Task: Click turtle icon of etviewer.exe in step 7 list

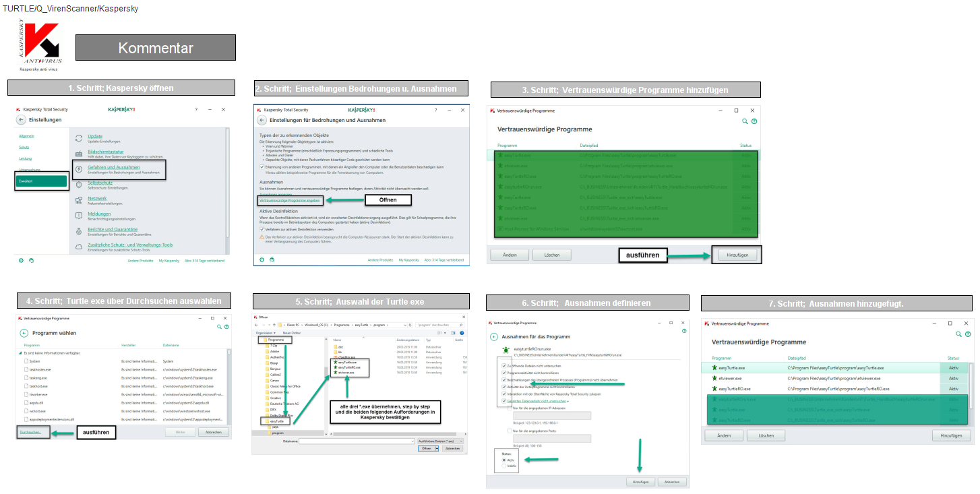Action: point(714,378)
